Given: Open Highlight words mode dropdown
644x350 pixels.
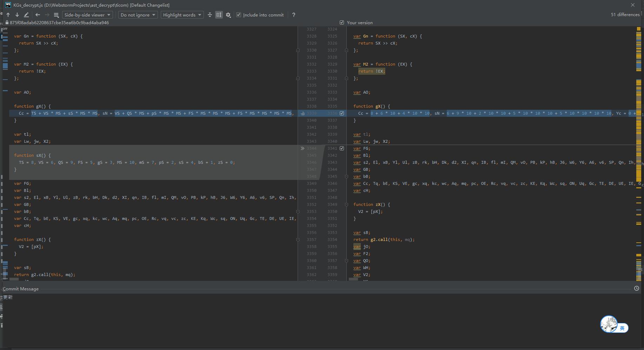Looking at the screenshot, I should (182, 15).
